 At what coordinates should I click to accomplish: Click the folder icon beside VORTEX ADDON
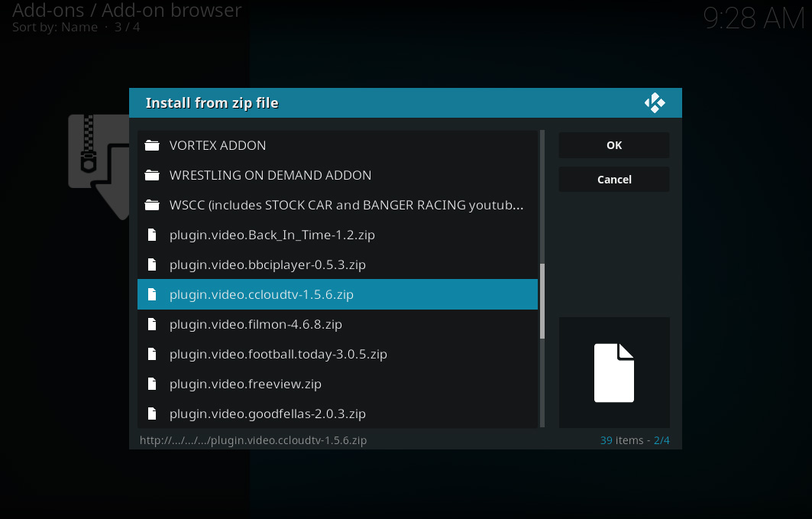(152, 145)
